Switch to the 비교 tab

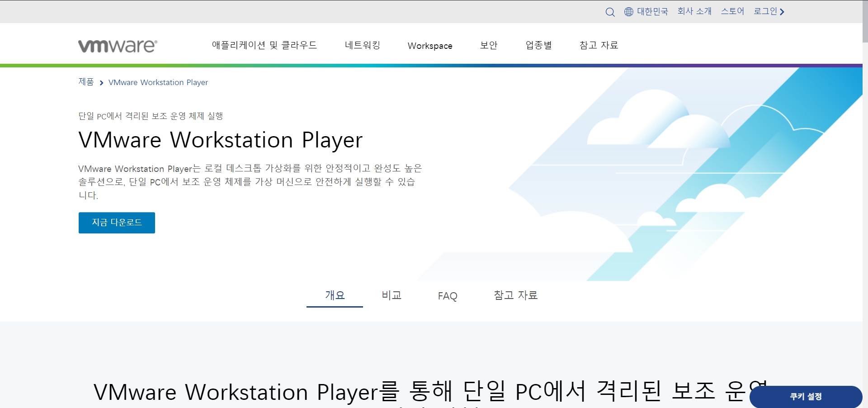pyautogui.click(x=392, y=295)
